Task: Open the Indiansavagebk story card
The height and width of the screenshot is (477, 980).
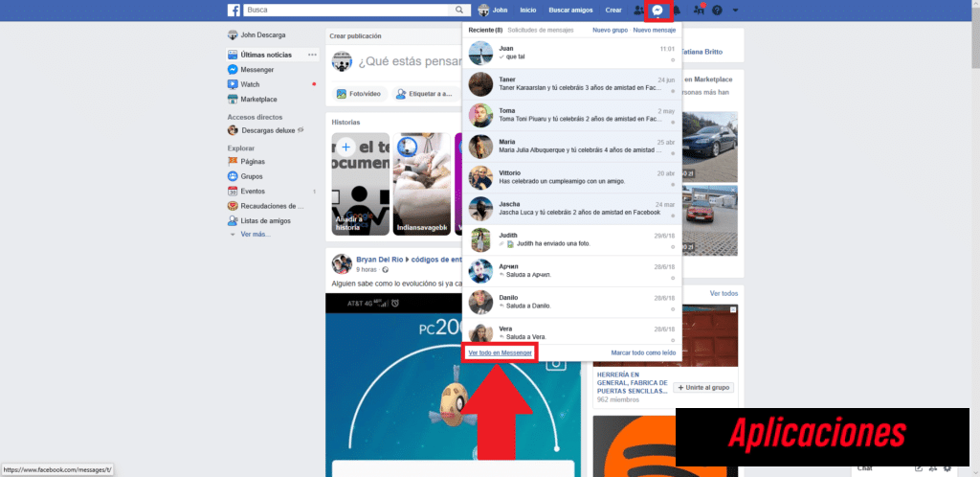Action: 422,184
